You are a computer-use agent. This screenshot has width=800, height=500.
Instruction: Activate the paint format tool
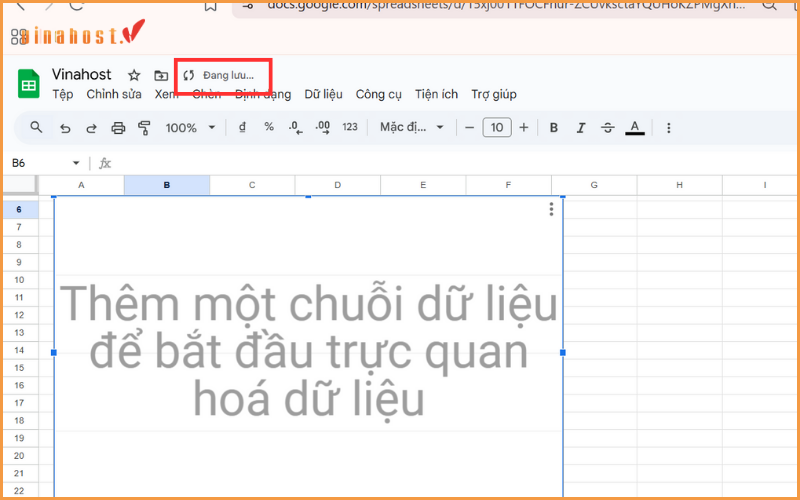pyautogui.click(x=144, y=128)
